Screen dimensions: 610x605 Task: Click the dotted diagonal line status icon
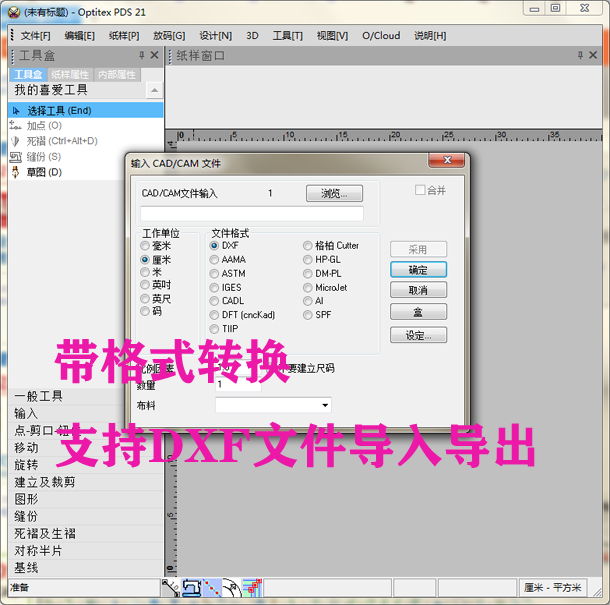pos(212,588)
